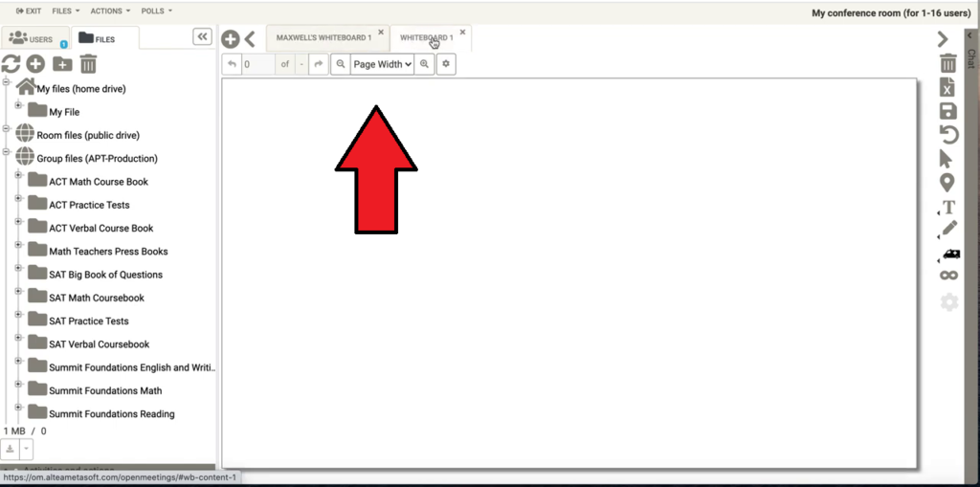Click the save whiteboard floppy icon
This screenshot has height=487, width=980.
click(x=948, y=111)
